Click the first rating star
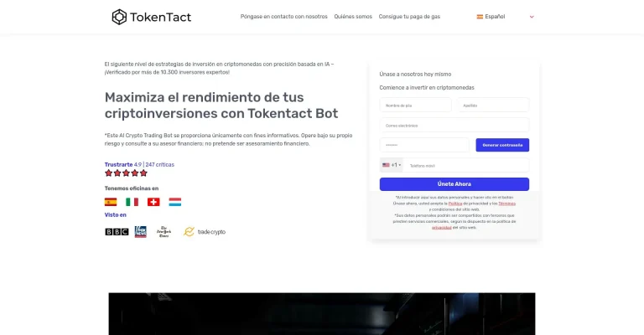Image resolution: width=644 pixels, height=335 pixels. [108, 173]
